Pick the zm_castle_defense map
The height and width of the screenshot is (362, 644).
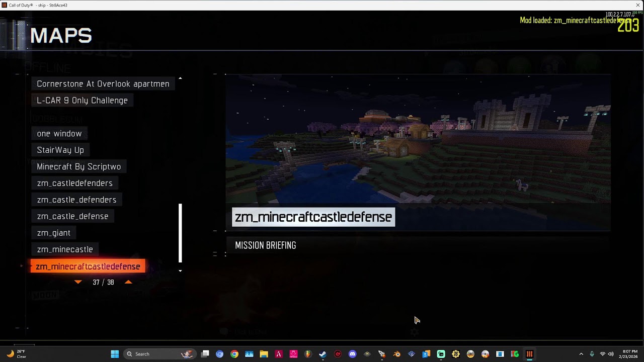click(x=72, y=216)
